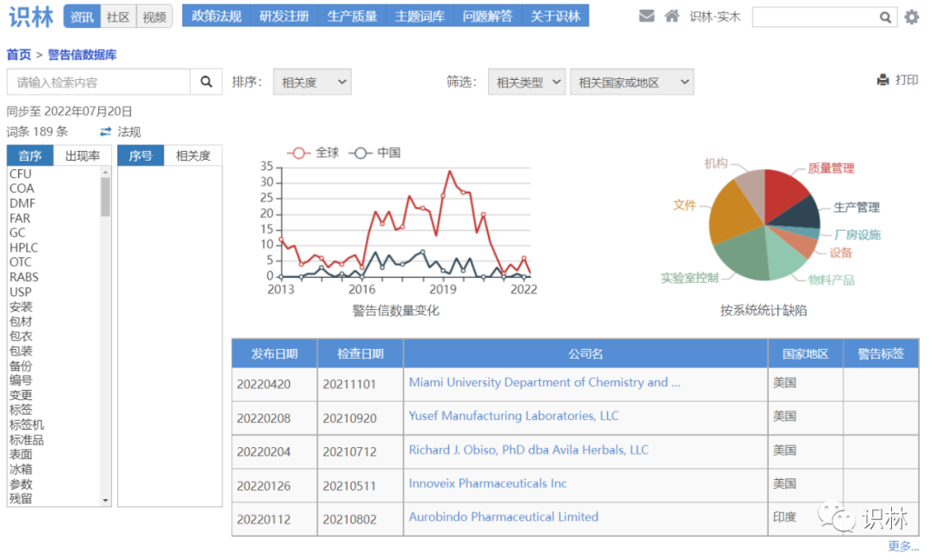
Task: Switch to the 视频 tab
Action: click(155, 16)
